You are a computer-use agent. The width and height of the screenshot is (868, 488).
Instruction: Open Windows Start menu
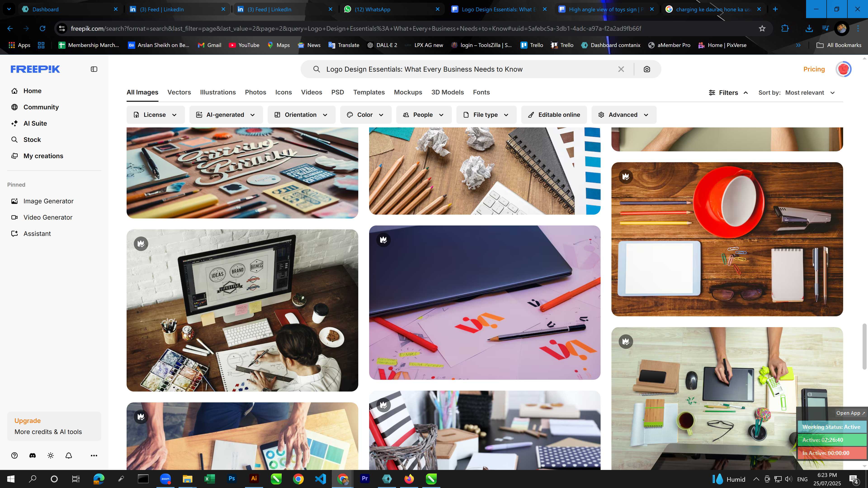pyautogui.click(x=11, y=479)
